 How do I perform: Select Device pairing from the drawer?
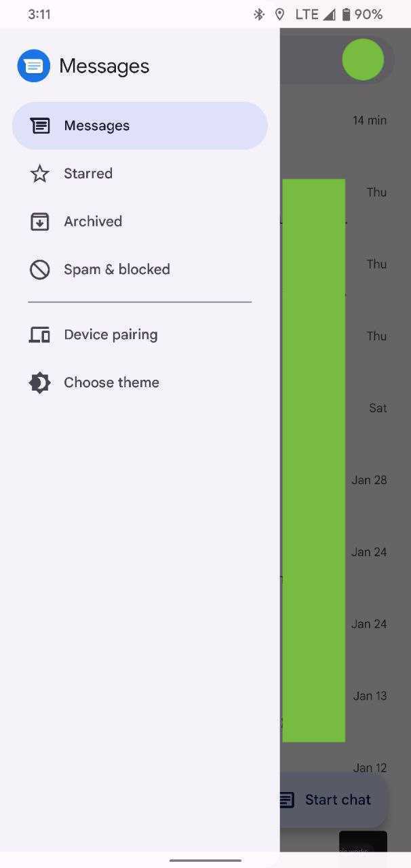pos(111,334)
